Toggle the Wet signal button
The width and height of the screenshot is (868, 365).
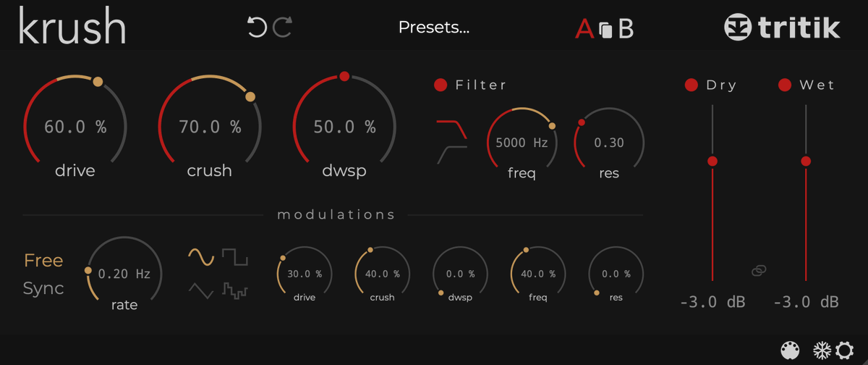[x=785, y=85]
